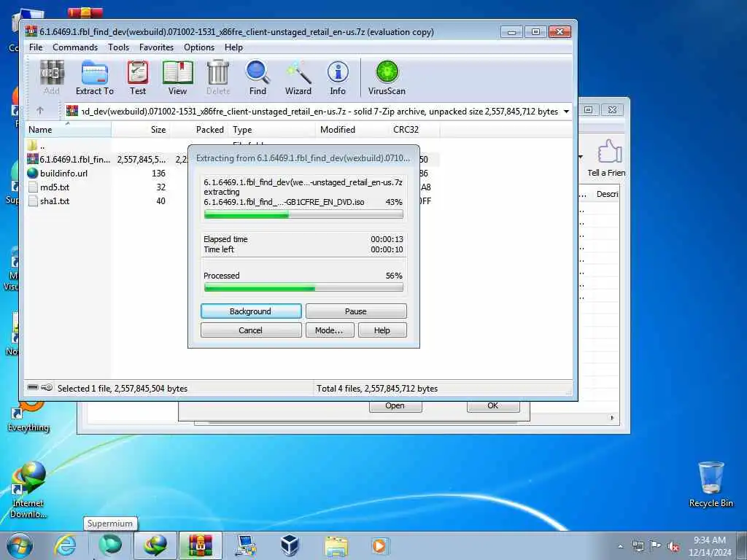Open the Favorites menu
Viewport: 747px width, 560px height.
(x=156, y=47)
